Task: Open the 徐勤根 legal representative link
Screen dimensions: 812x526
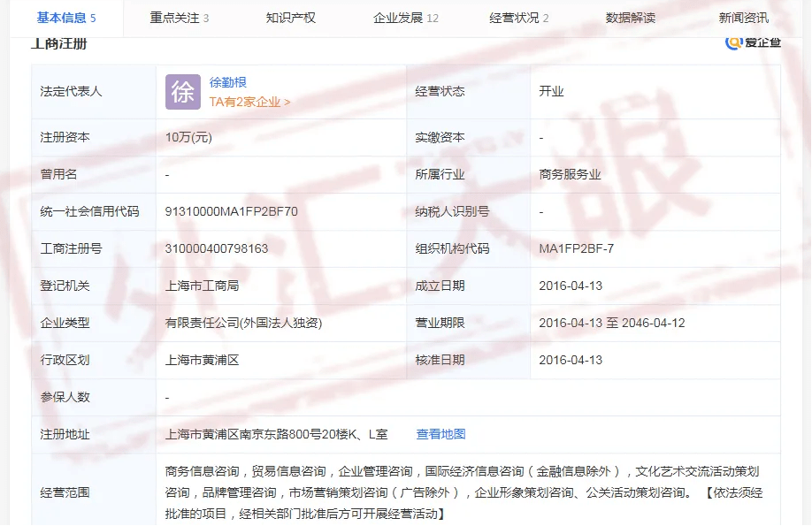Action: click(228, 82)
